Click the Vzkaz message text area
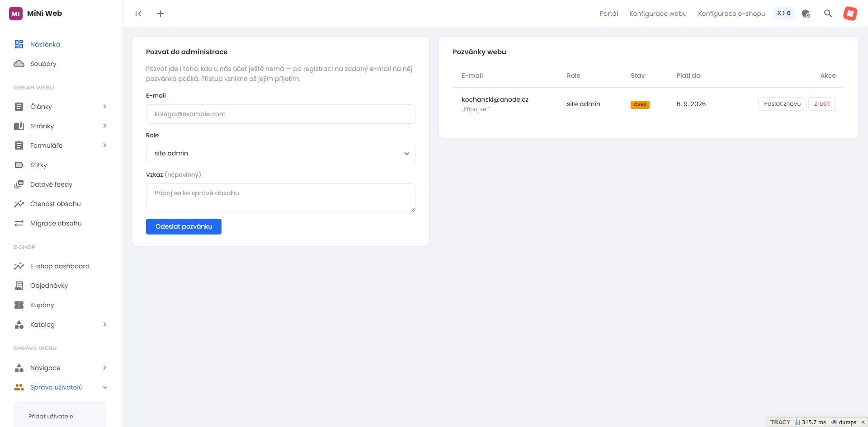This screenshot has width=868, height=427. tap(280, 198)
